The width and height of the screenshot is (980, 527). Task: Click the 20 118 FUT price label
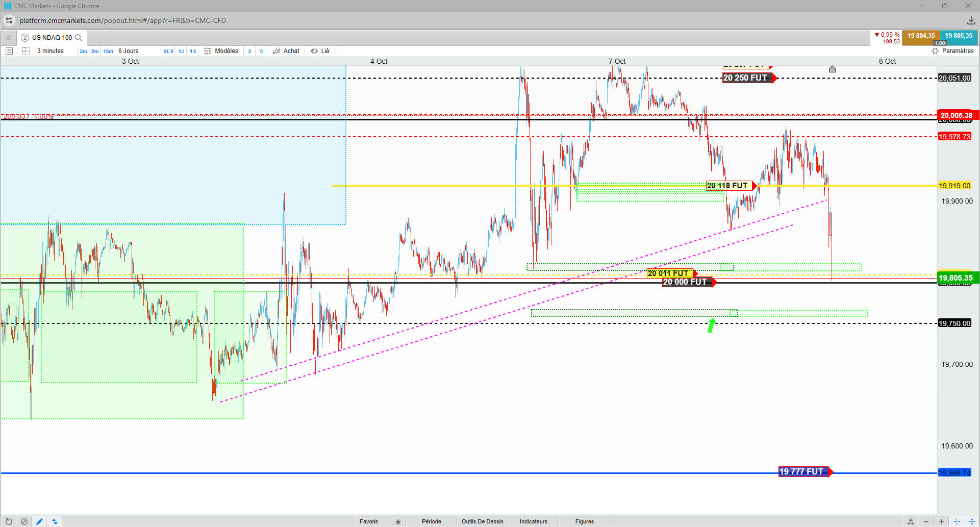tap(731, 186)
